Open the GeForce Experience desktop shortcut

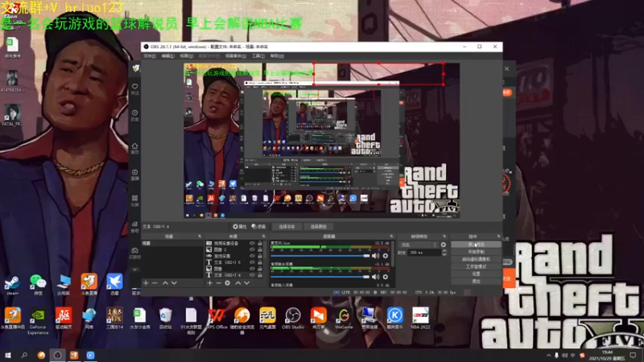pos(38,321)
